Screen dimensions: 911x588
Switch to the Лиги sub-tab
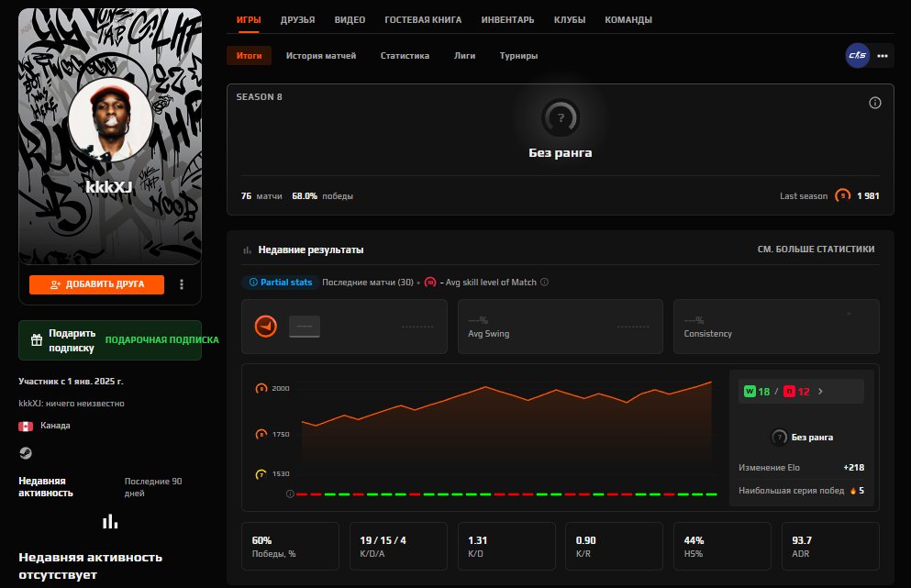[465, 56]
